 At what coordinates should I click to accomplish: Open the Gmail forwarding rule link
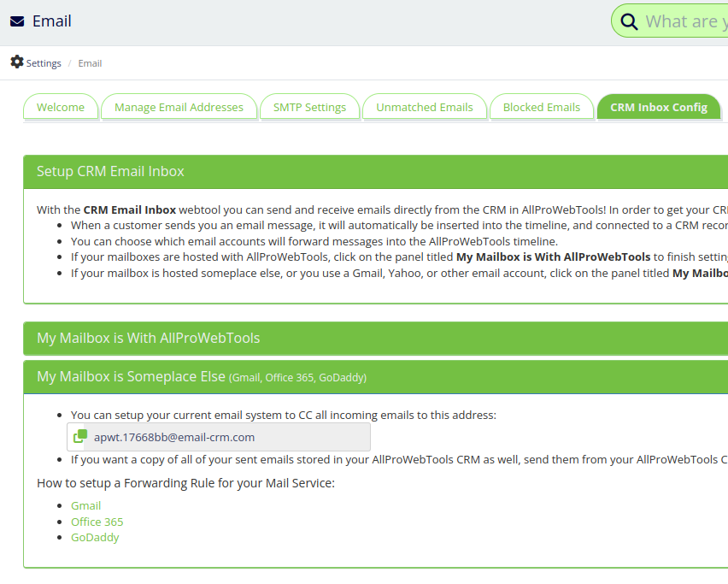click(x=86, y=505)
